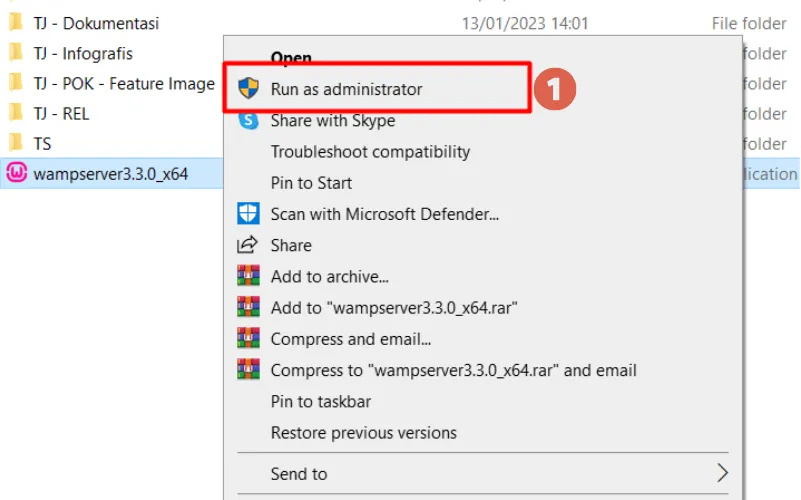The image size is (801, 500).
Task: Select Troubleshoot compatibility
Action: [x=370, y=152]
